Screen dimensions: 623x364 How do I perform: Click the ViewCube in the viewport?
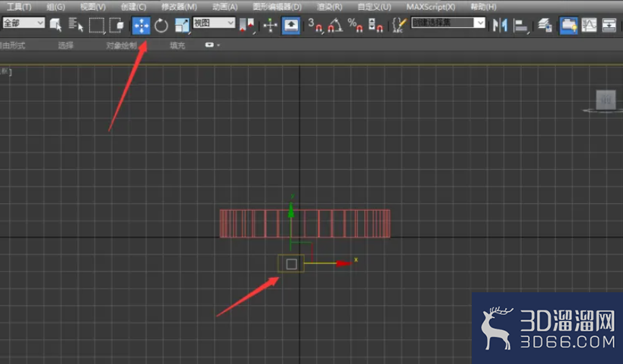tap(606, 100)
